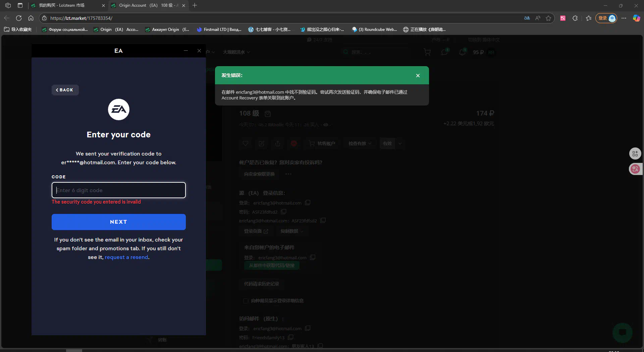The width and height of the screenshot is (644, 352).
Task: Click the red report icon on listing
Action: click(x=294, y=143)
